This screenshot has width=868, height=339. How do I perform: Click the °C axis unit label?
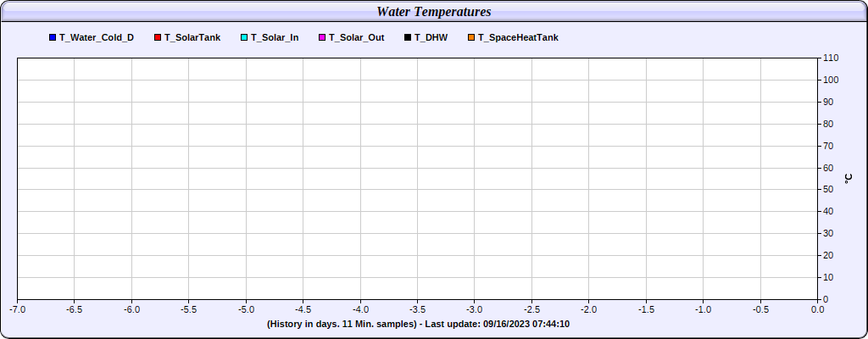[849, 178]
